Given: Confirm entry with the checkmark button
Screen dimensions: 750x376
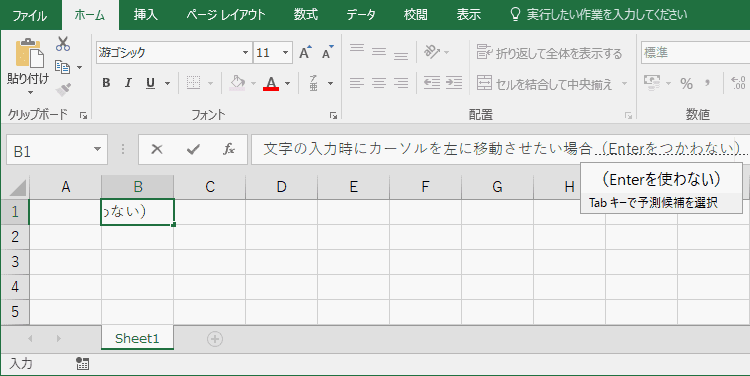Looking at the screenshot, I should point(193,150).
